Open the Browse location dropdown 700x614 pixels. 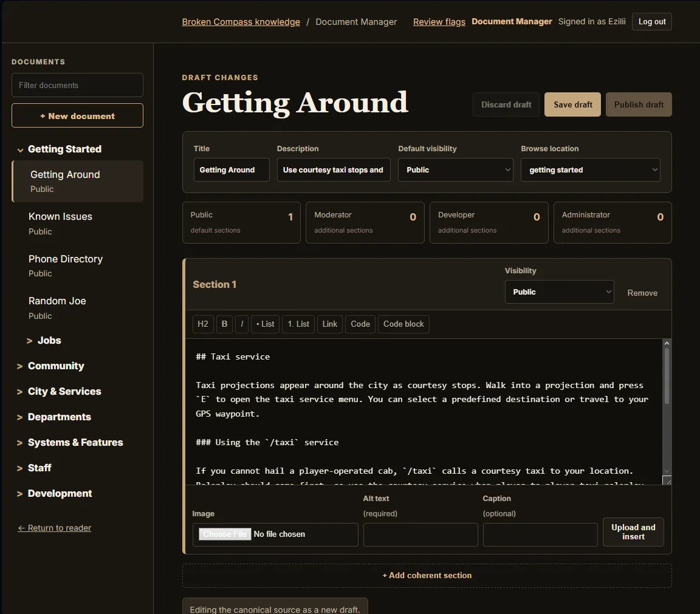(590, 169)
